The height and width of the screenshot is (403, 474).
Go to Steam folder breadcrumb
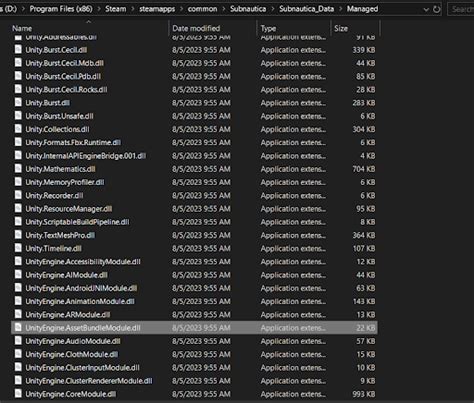(116, 9)
